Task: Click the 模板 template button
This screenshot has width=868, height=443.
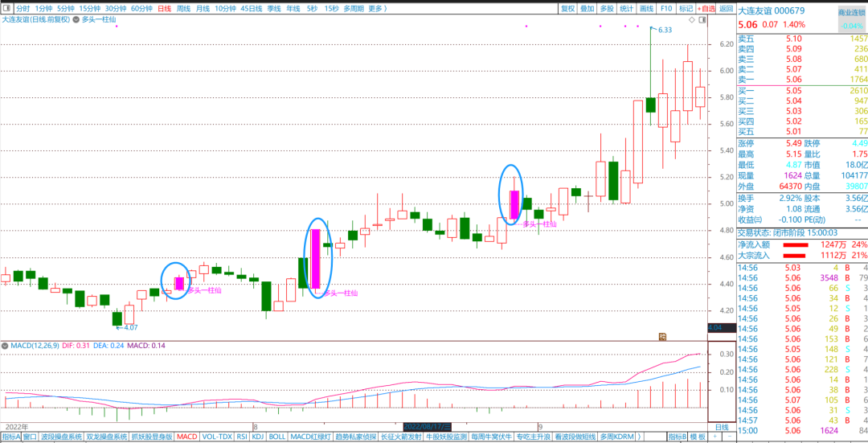Action: (698, 437)
